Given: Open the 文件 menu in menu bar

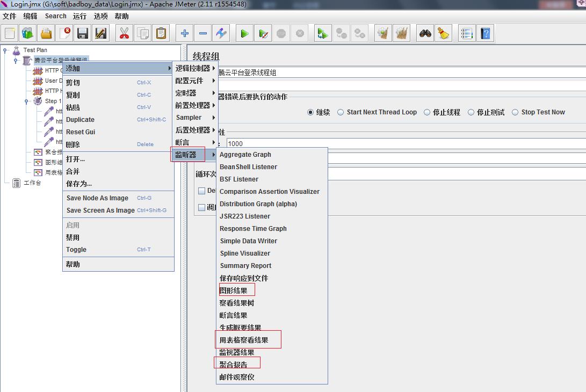Looking at the screenshot, I should pos(9,16).
